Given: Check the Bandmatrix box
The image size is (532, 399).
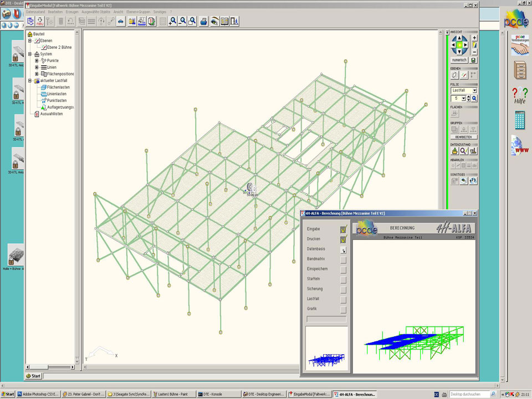Looking at the screenshot, I should [343, 259].
